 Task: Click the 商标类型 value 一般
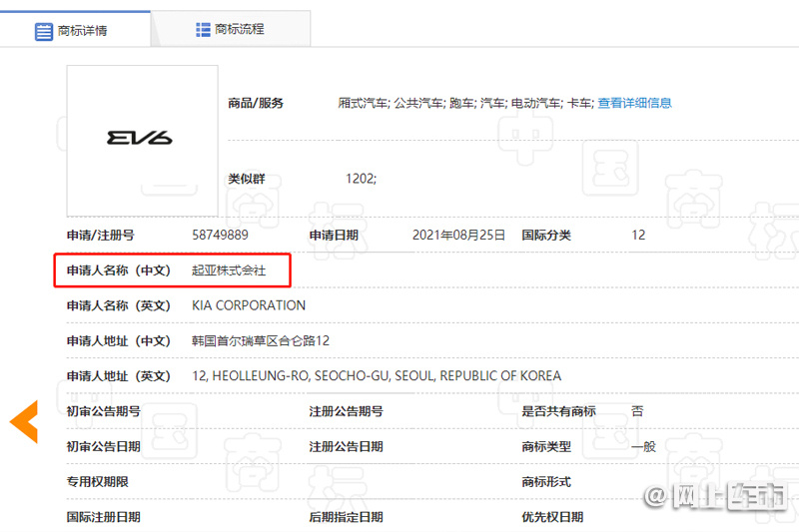[643, 446]
